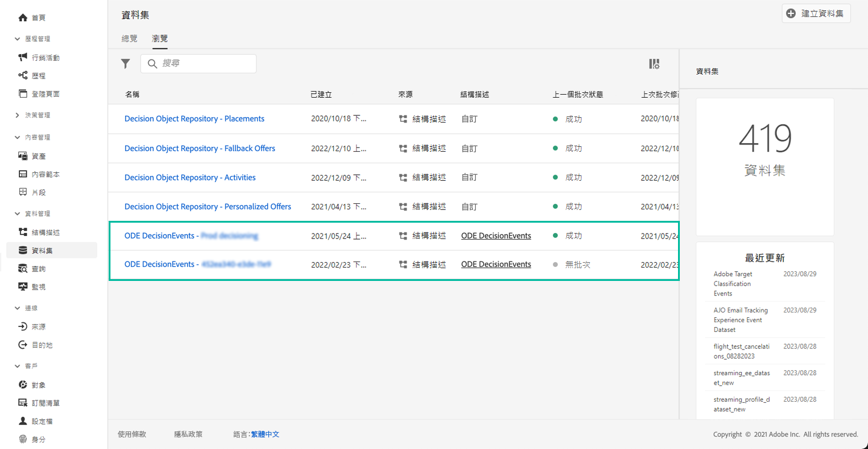Open the 歷程 journey icon
The image size is (868, 449).
click(23, 76)
